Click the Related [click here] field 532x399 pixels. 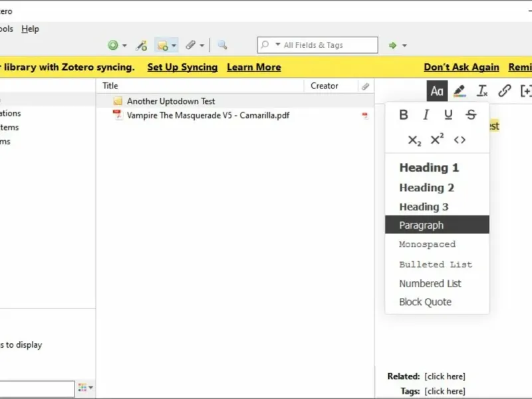tap(445, 376)
